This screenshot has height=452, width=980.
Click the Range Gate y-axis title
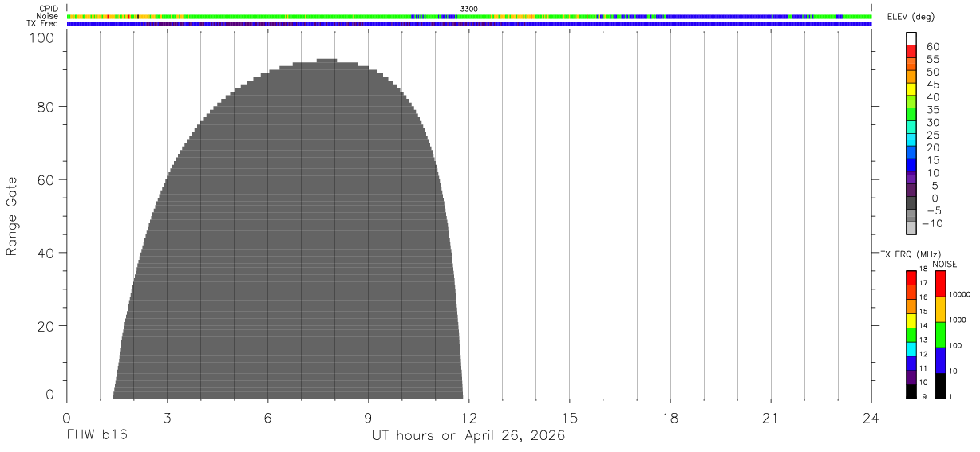pyautogui.click(x=12, y=216)
